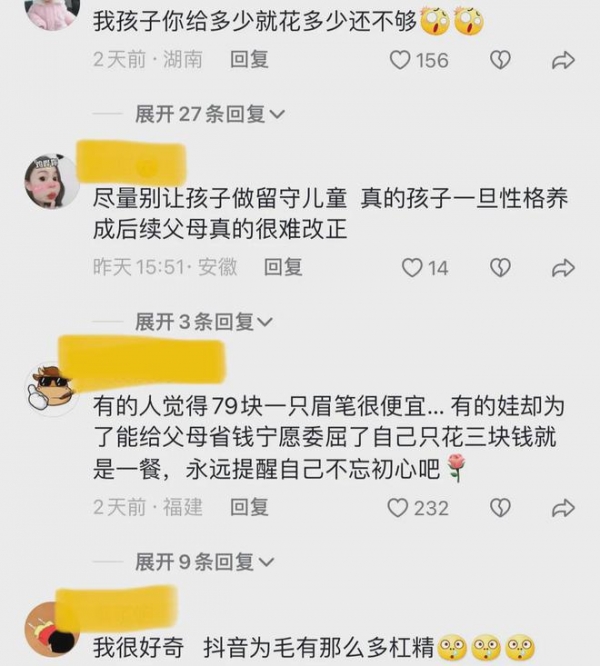Expand 展开27条回复 replies
This screenshot has width=600, height=666.
210,114
